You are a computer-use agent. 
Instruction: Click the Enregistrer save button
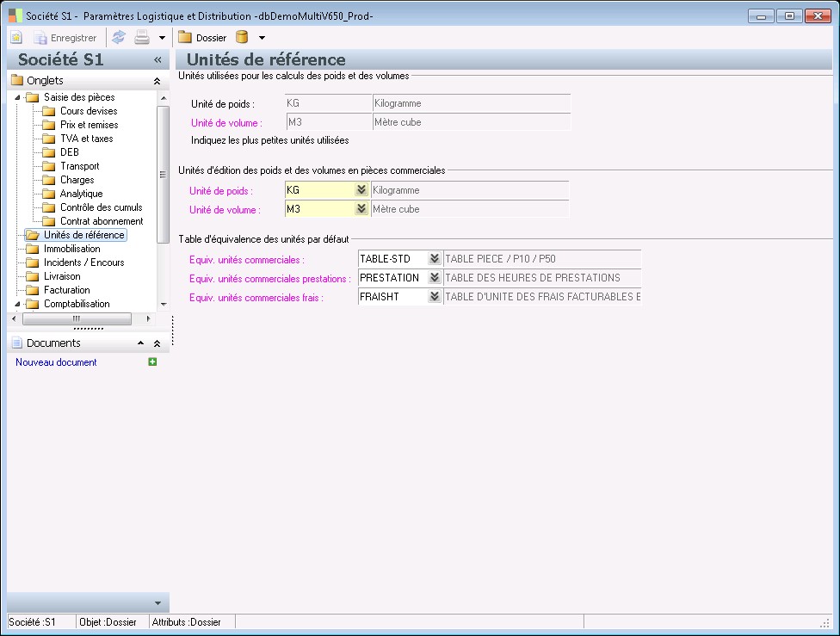coord(65,38)
